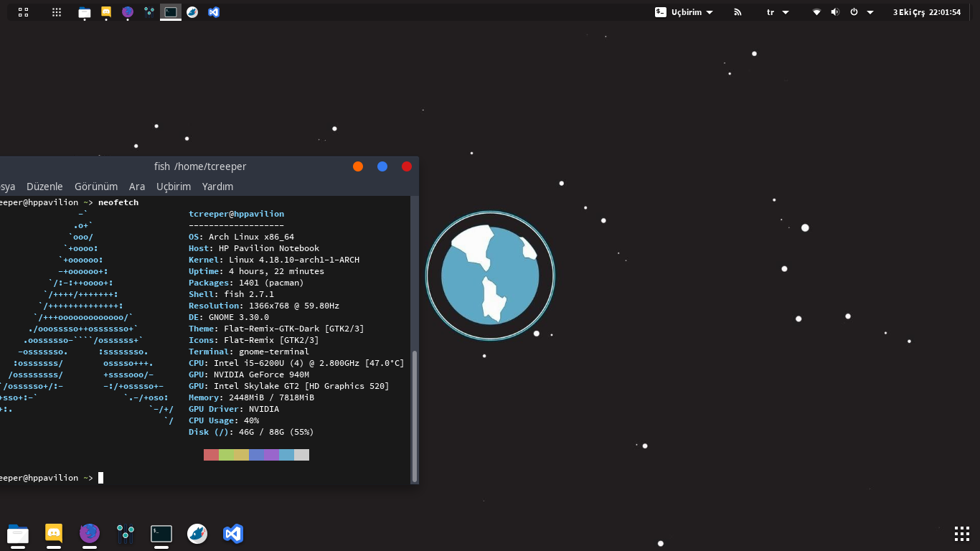Click the terminal prompt cursor at the bottom
Image resolution: width=980 pixels, height=551 pixels.
pos(101,478)
